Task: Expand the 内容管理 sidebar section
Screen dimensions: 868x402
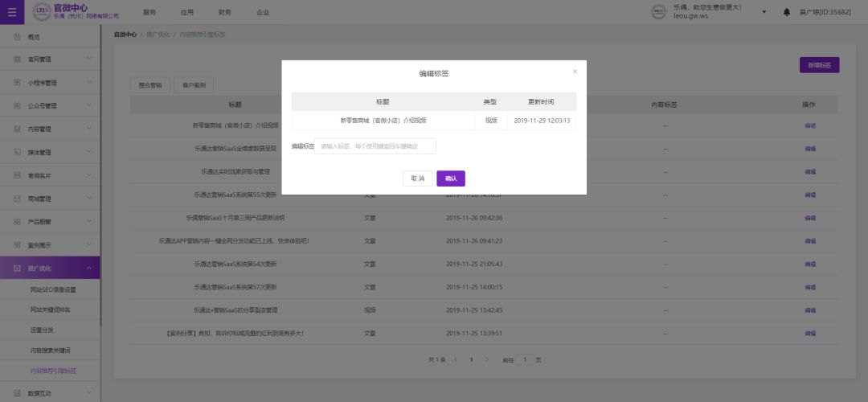Action: coord(89,129)
